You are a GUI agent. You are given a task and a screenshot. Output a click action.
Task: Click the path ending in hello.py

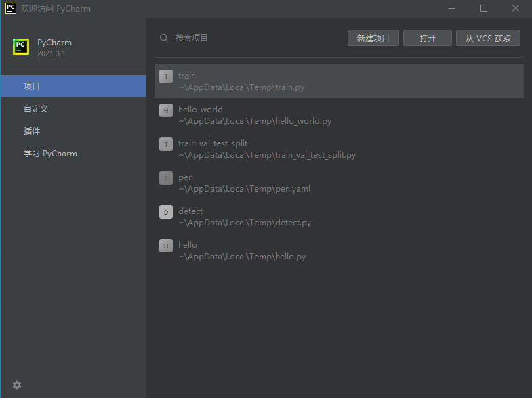click(242, 257)
